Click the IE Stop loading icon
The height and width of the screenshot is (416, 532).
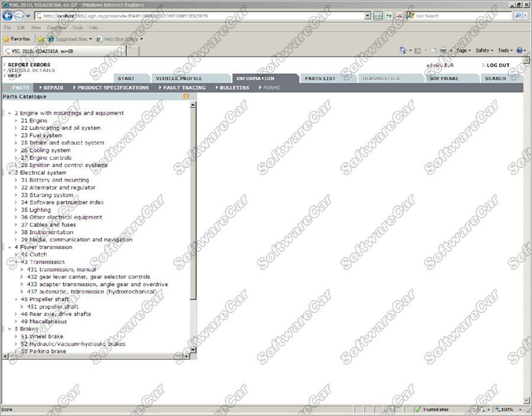point(400,16)
